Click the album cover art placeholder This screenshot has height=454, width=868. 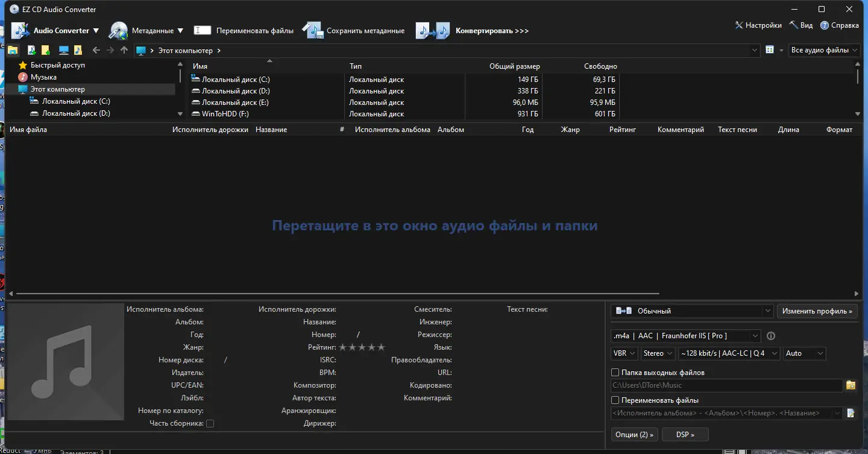66,362
